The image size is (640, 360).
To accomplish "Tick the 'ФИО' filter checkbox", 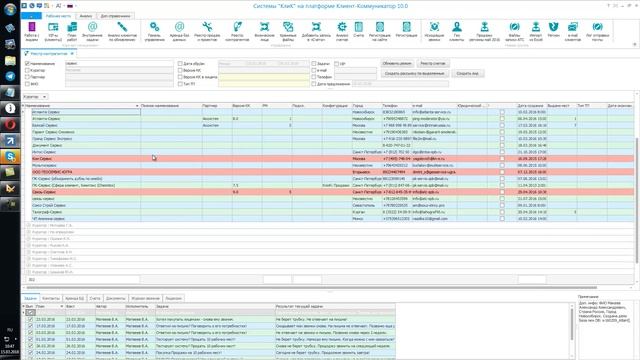I will click(28, 84).
